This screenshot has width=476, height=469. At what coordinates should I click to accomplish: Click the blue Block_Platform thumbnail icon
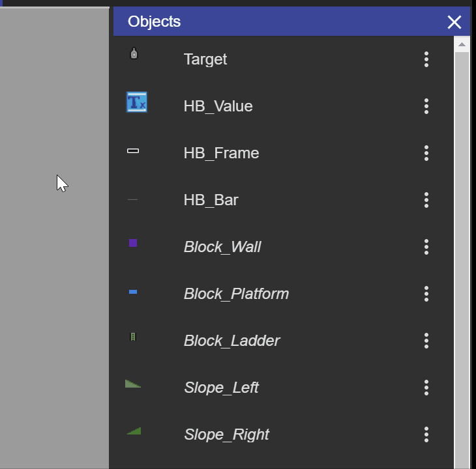tap(133, 292)
